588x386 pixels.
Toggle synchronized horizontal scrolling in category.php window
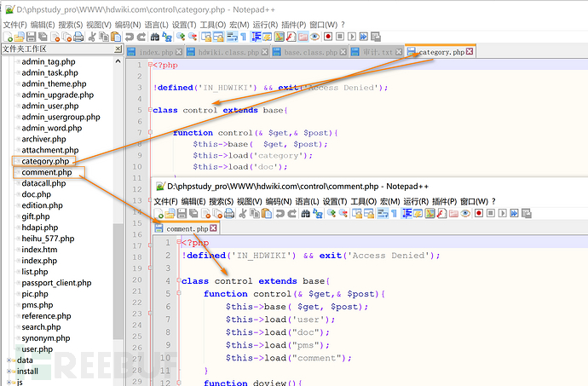[219, 37]
